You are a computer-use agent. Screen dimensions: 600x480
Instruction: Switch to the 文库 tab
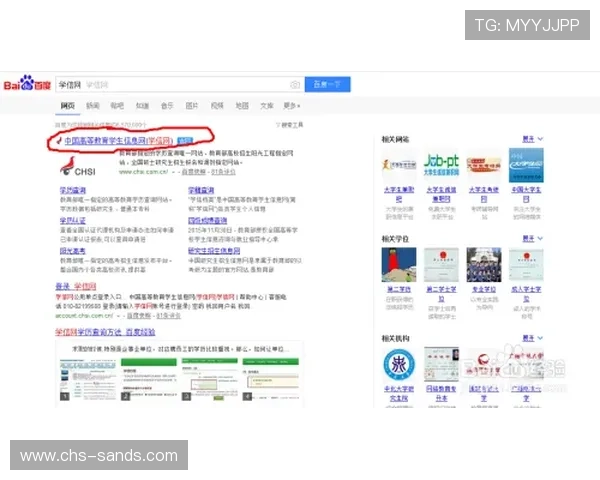pos(267,106)
